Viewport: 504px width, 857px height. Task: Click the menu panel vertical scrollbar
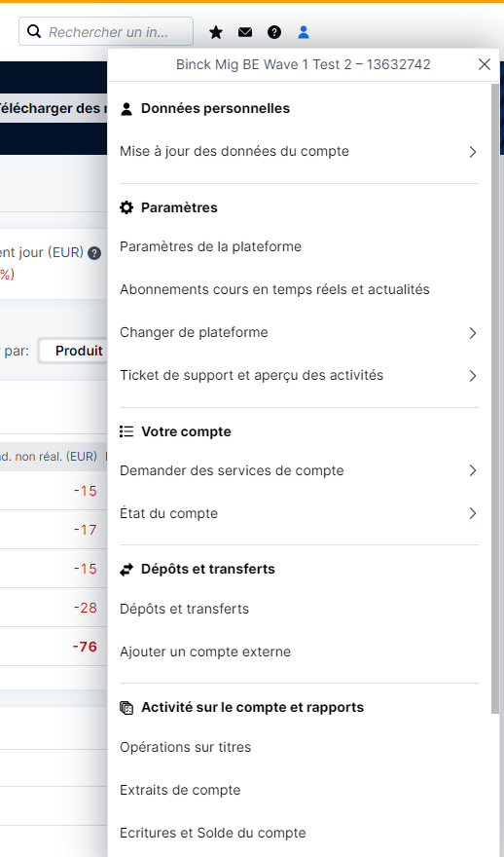[x=494, y=398]
